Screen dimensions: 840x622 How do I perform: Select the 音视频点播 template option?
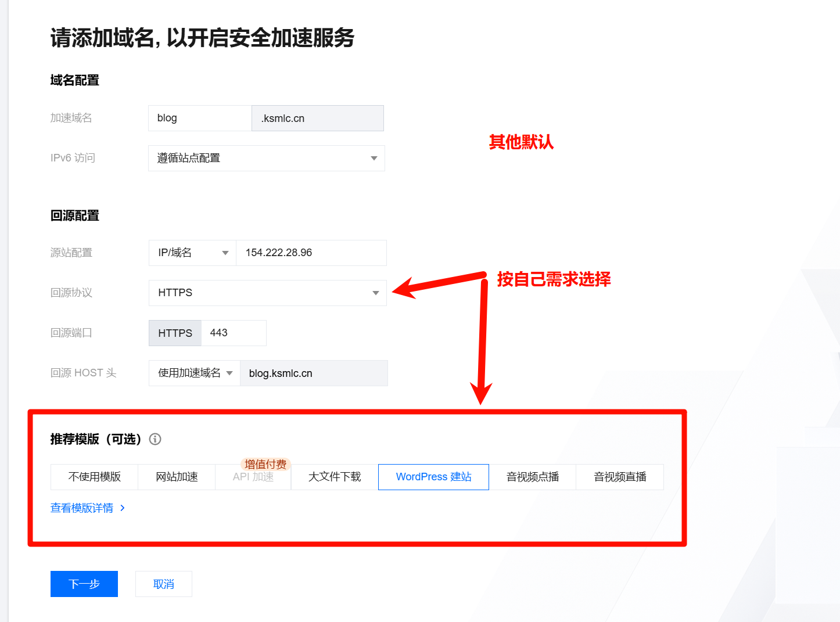click(532, 477)
